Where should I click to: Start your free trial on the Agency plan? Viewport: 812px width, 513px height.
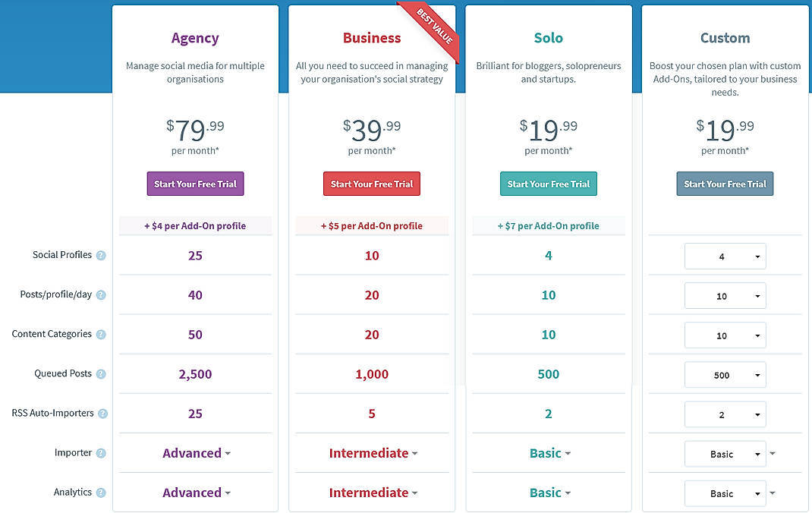(195, 184)
